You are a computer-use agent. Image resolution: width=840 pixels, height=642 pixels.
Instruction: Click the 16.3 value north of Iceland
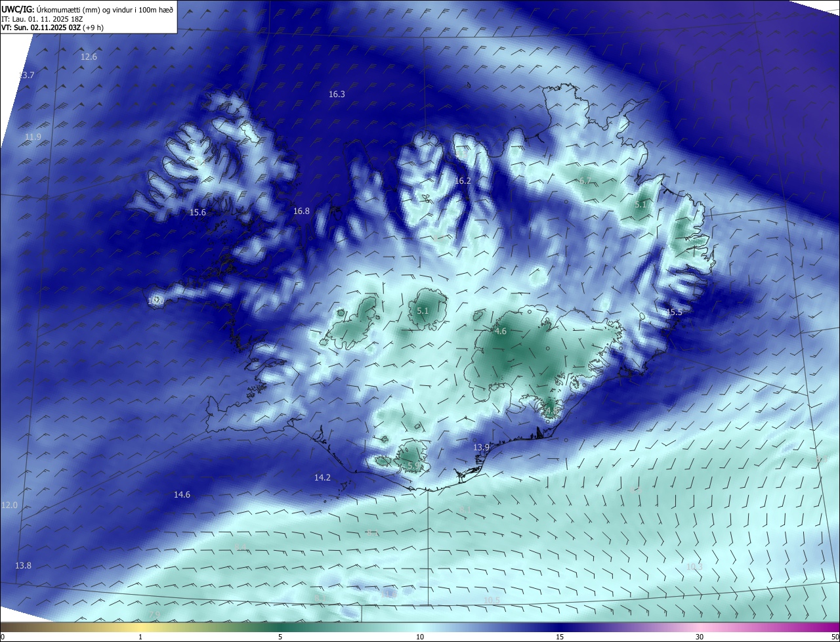(x=337, y=95)
